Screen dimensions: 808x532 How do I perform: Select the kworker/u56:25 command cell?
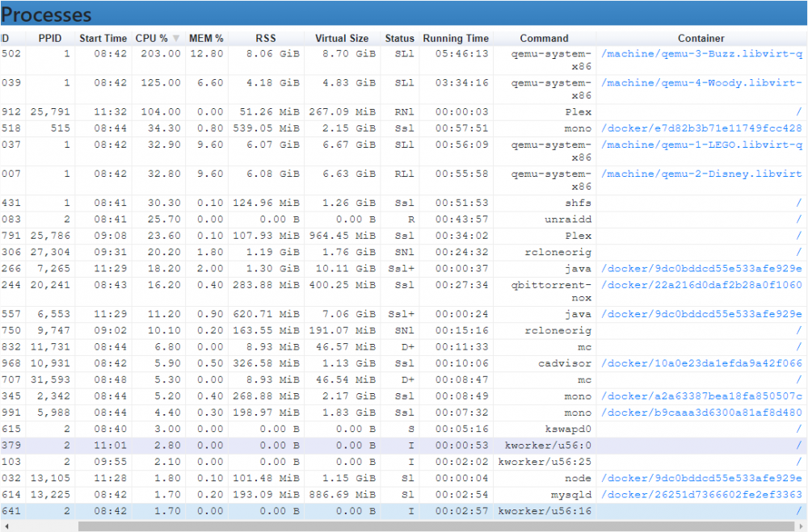(545, 462)
